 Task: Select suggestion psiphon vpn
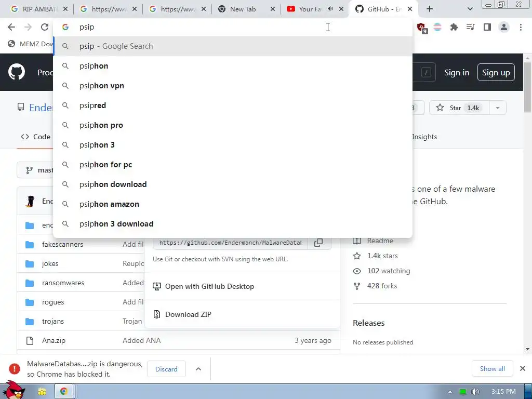pyautogui.click(x=233, y=86)
